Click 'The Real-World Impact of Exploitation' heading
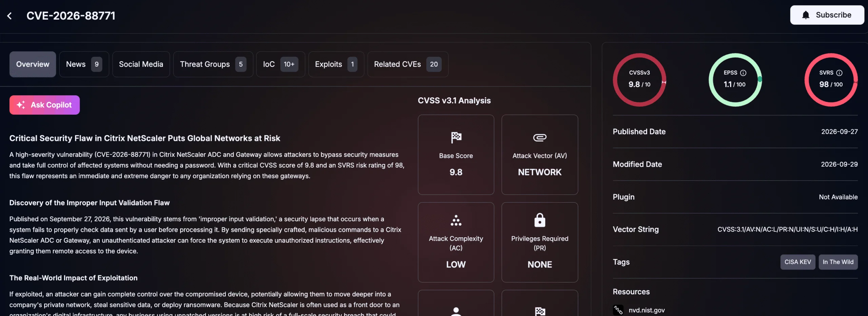Viewport: 868px width, 316px height. click(73, 278)
